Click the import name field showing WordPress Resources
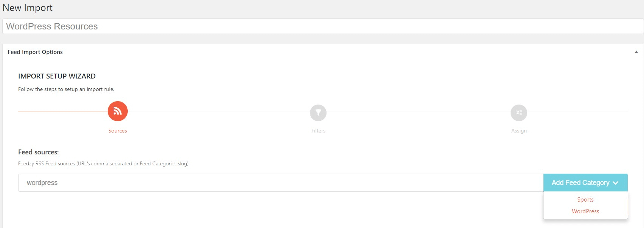The width and height of the screenshot is (644, 228). (321, 26)
